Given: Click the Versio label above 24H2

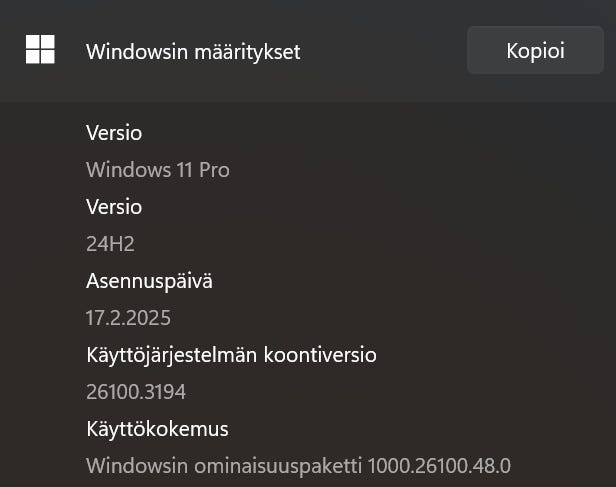Looking at the screenshot, I should point(114,207).
